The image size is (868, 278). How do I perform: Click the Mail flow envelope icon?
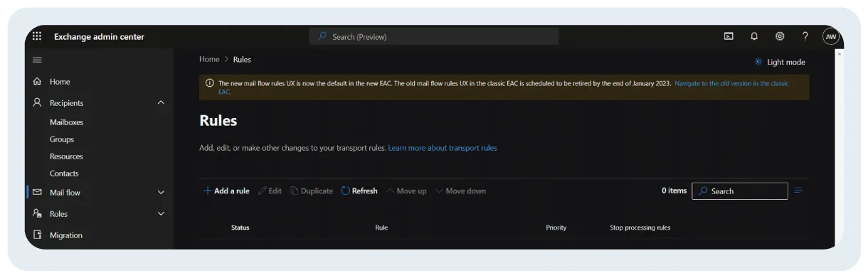point(38,192)
